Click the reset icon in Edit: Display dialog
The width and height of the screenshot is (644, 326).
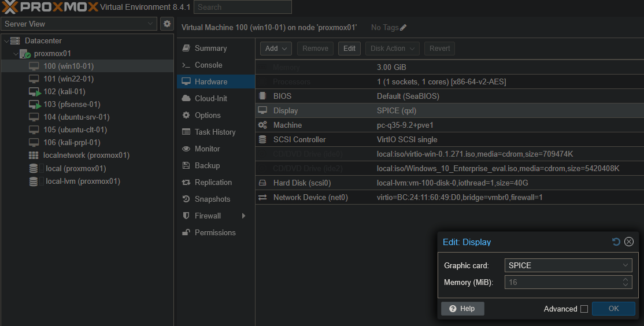coord(616,242)
